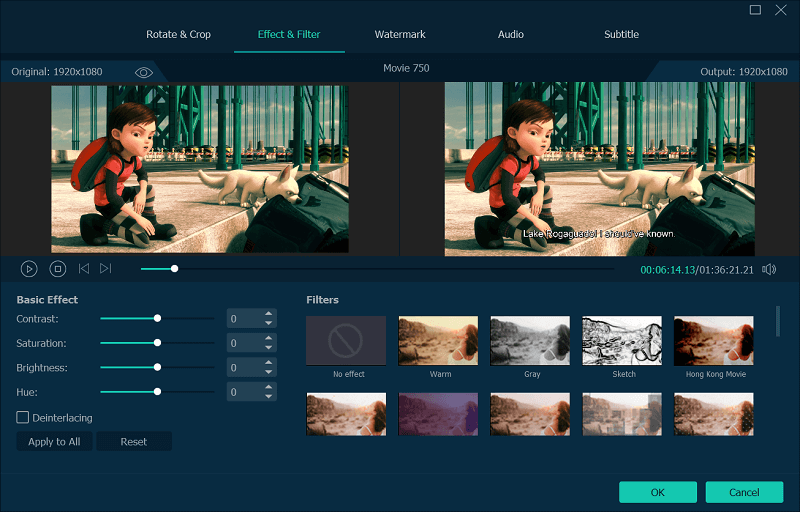800x512 pixels.
Task: Decrease Saturation value with down arrow
Action: click(x=268, y=347)
